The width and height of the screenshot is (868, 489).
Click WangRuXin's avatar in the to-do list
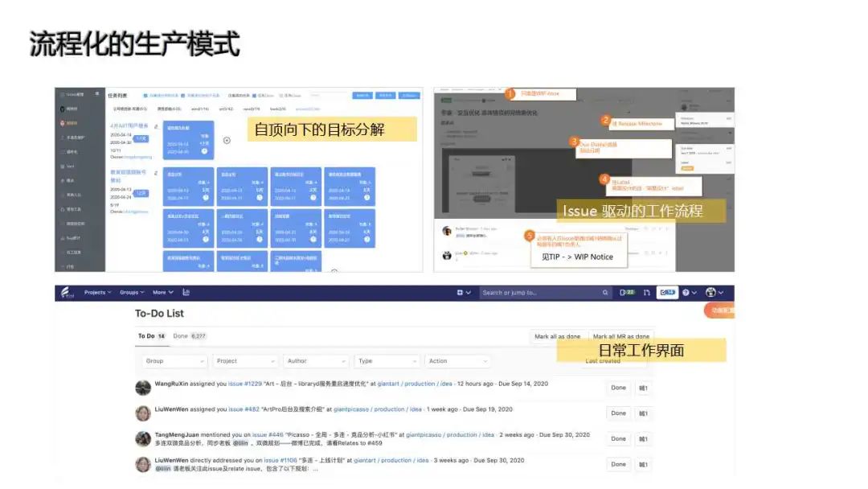click(143, 388)
